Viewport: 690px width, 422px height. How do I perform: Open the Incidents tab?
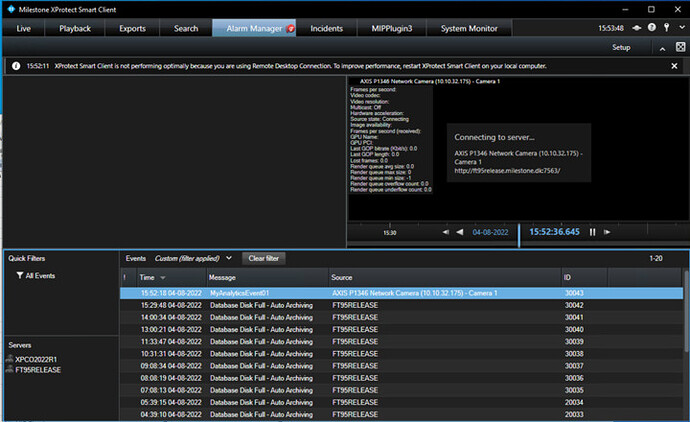(x=327, y=29)
